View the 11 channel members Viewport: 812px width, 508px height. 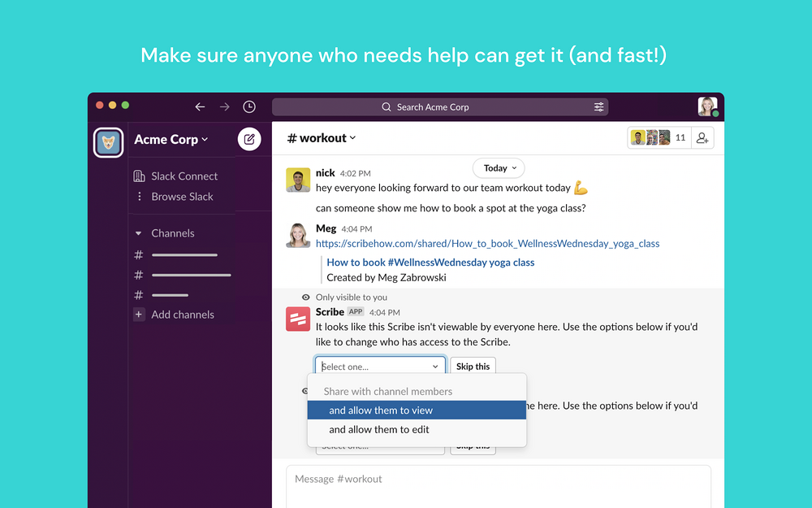(x=659, y=138)
